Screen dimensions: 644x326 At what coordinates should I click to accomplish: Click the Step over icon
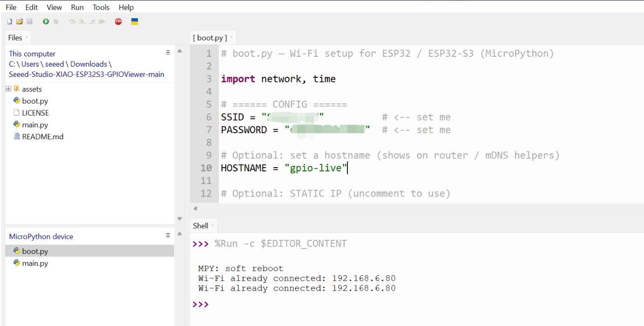coord(72,21)
